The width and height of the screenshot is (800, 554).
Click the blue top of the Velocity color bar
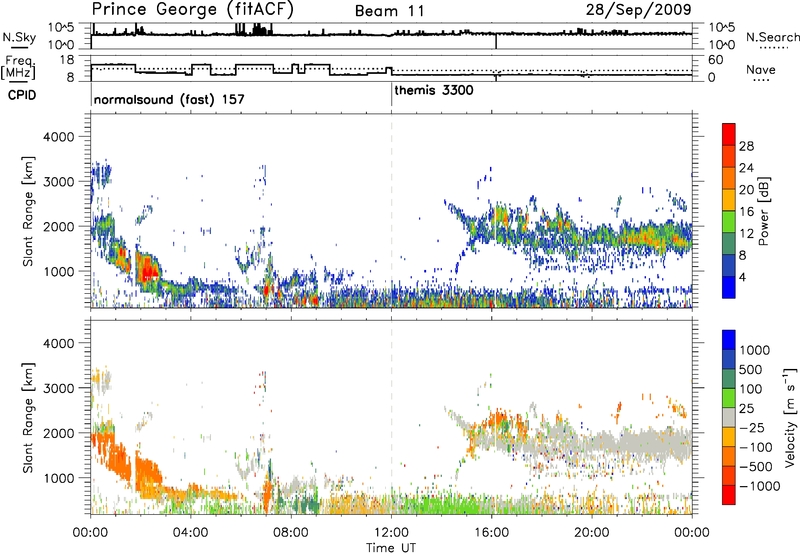coord(729,339)
